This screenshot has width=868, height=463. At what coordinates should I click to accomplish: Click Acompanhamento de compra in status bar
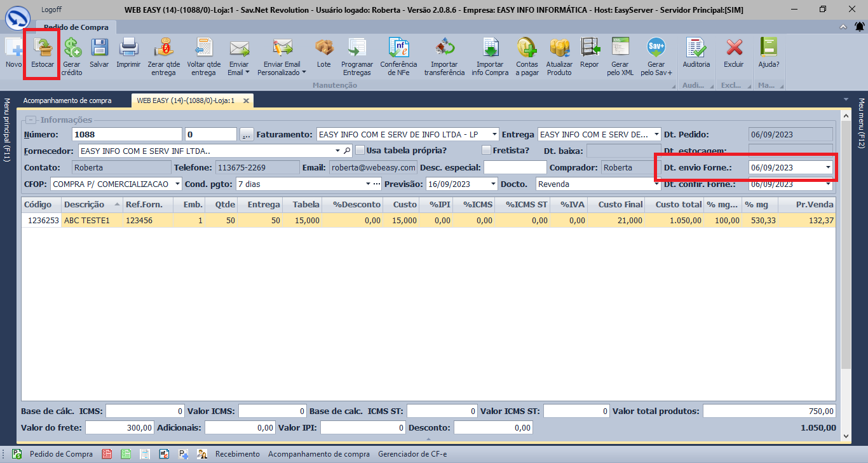click(x=319, y=454)
